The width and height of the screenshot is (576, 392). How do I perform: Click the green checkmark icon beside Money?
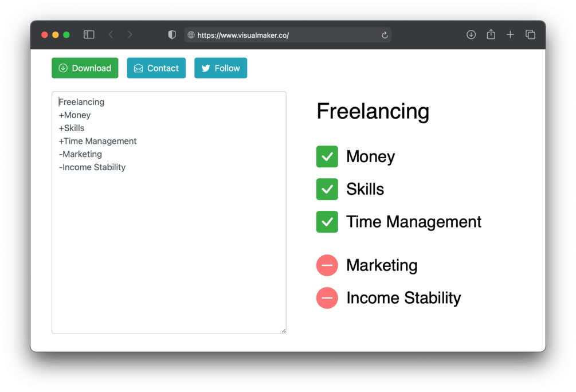[327, 156]
